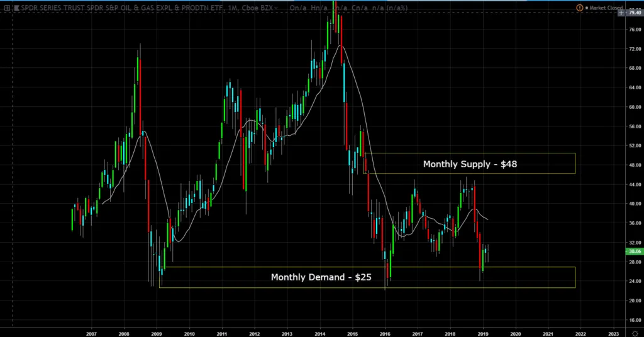Click the 32.00 price scale label

(635, 243)
